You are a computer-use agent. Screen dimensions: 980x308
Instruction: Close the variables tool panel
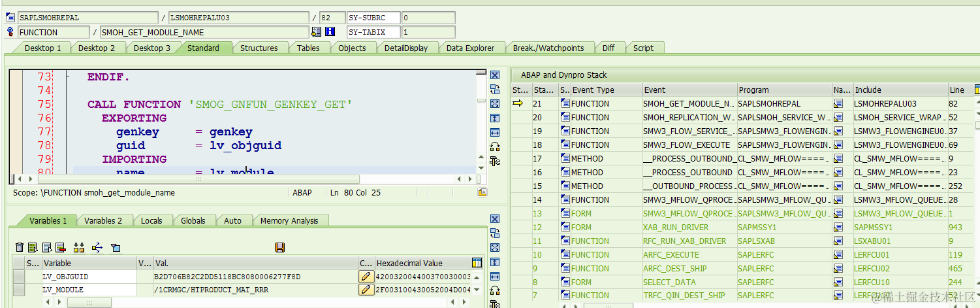[495, 219]
